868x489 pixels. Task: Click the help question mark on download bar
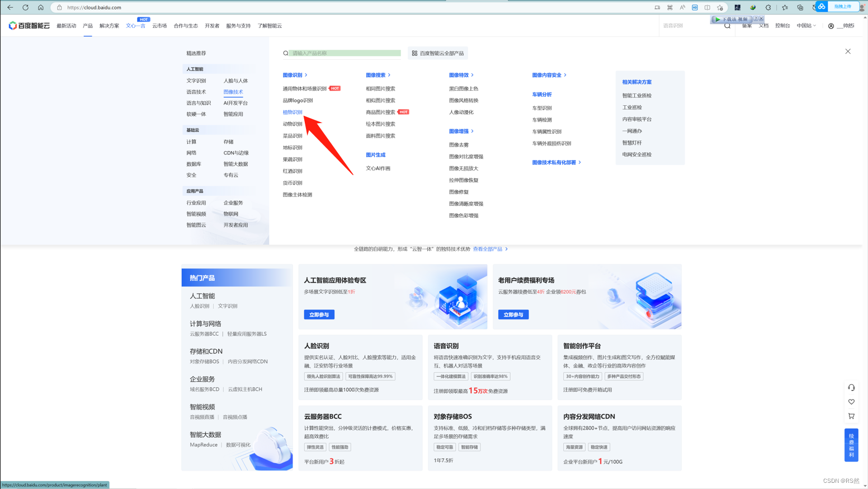pos(756,19)
